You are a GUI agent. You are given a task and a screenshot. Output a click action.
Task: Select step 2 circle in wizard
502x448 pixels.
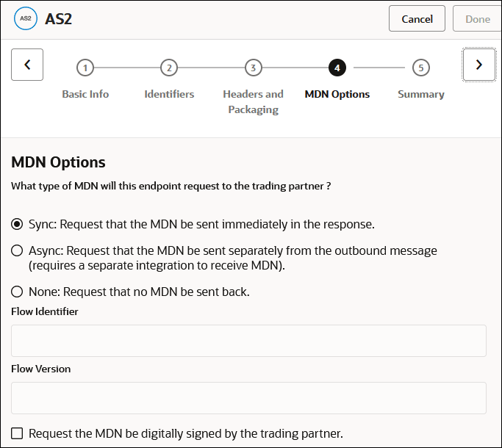coord(169,68)
